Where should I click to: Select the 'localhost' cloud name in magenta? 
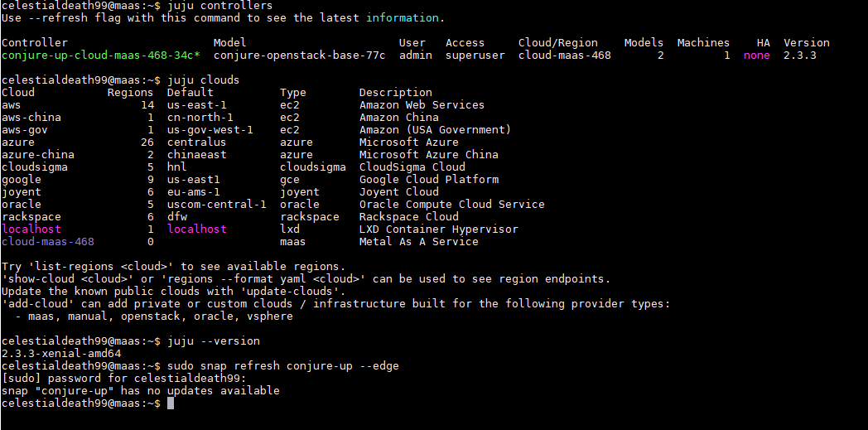31,229
